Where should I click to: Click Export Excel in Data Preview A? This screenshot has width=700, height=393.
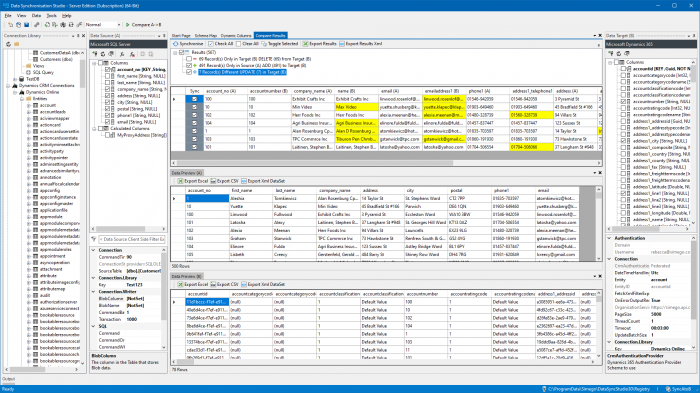coord(193,181)
